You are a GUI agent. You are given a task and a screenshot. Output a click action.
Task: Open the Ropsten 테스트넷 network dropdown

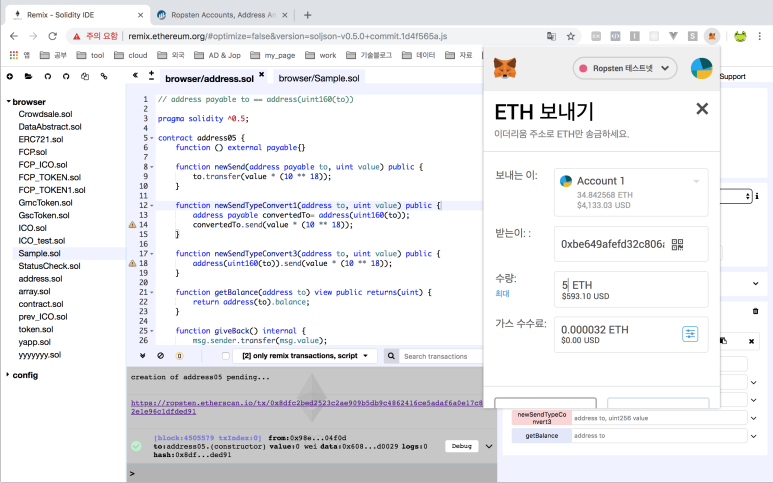coord(625,68)
